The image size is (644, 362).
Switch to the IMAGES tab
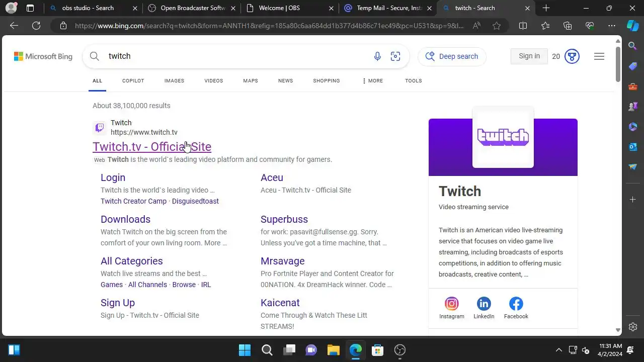[x=174, y=80]
